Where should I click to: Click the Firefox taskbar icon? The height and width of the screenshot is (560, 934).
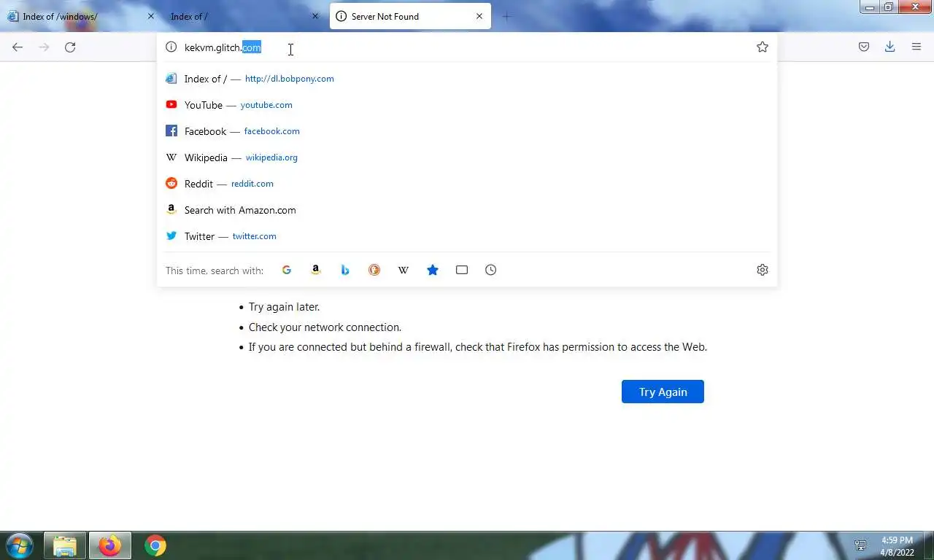pos(110,545)
